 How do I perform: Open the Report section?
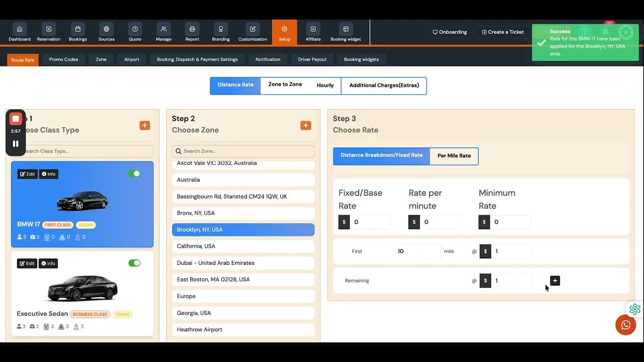tap(192, 33)
